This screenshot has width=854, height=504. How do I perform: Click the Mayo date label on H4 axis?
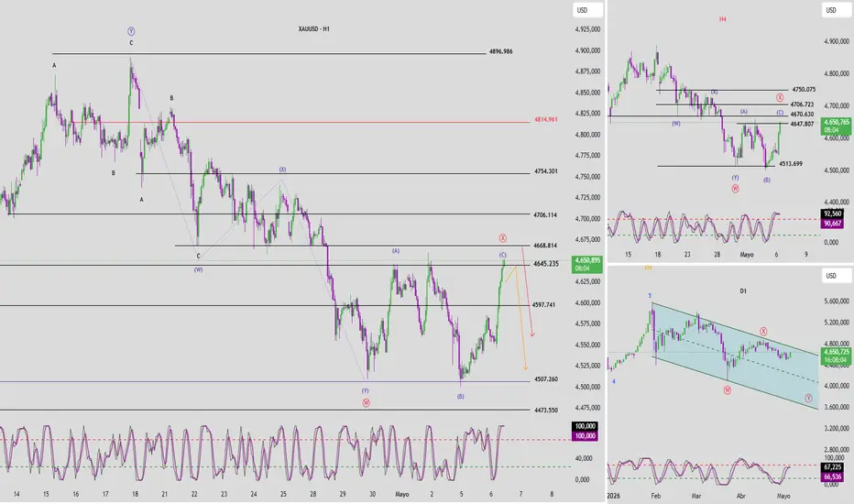click(x=747, y=255)
